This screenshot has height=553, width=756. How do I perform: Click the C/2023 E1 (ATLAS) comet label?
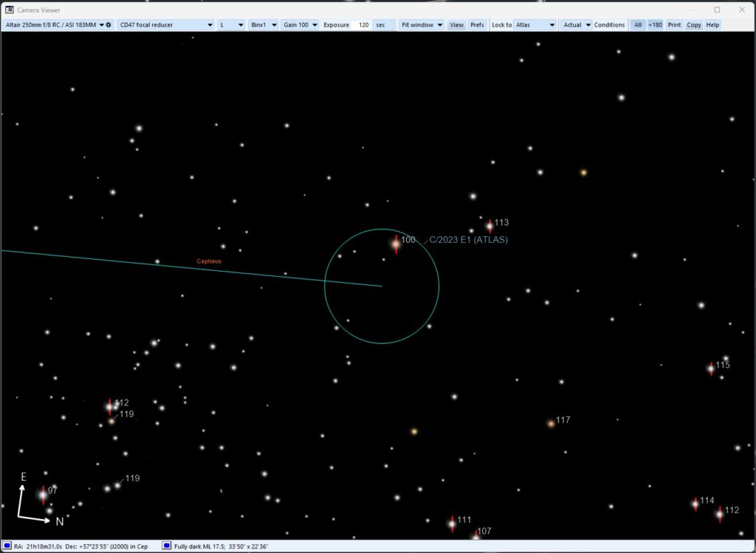tap(468, 240)
